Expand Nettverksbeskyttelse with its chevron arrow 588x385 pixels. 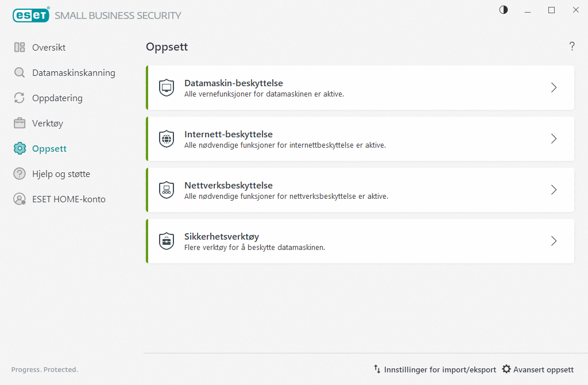click(554, 190)
